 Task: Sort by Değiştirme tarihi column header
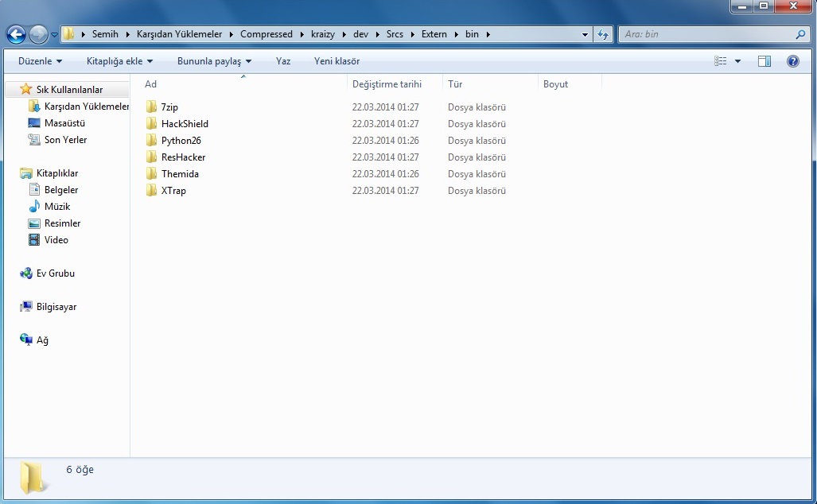point(395,83)
